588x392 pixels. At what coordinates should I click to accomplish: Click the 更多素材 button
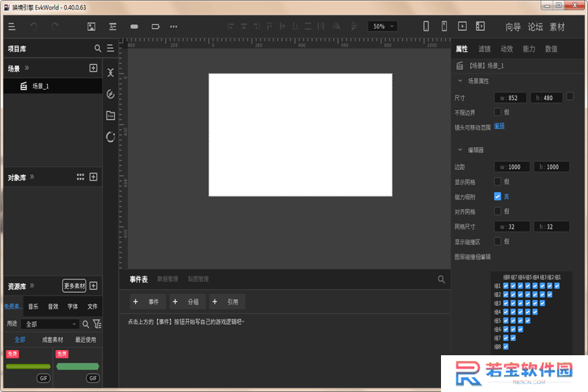pos(74,286)
